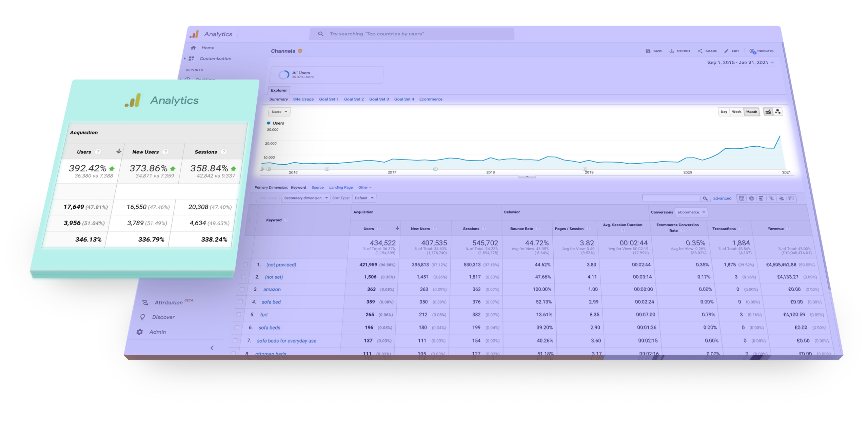Set chart granularity to Week
This screenshot has width=868, height=421.
pos(736,111)
